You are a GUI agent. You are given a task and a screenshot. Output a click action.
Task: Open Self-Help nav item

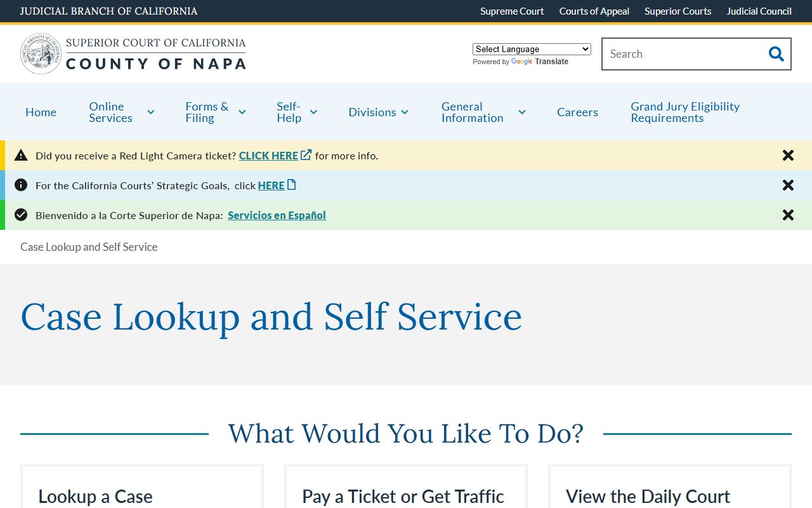tap(289, 112)
